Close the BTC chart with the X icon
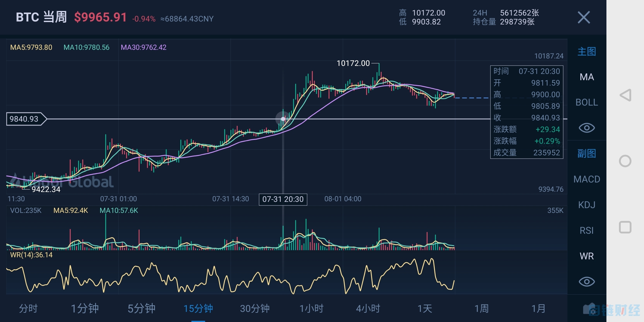The image size is (644, 322). pos(583,17)
